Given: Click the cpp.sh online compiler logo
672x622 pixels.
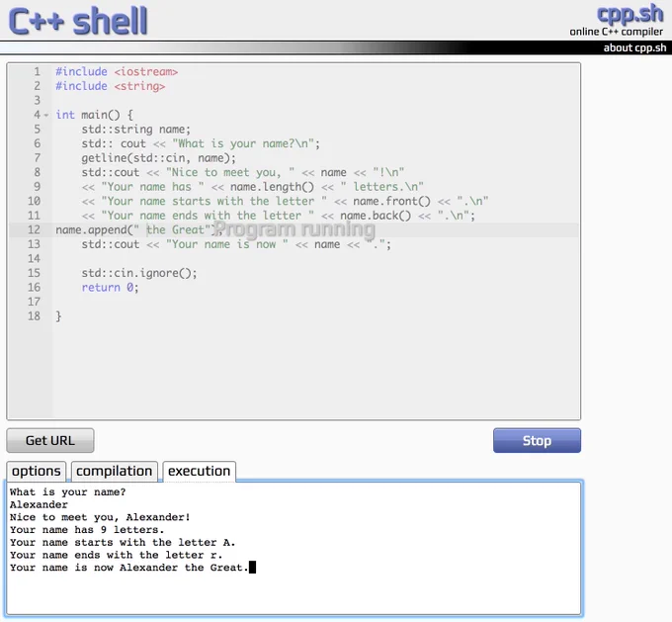Looking at the screenshot, I should click(x=617, y=20).
